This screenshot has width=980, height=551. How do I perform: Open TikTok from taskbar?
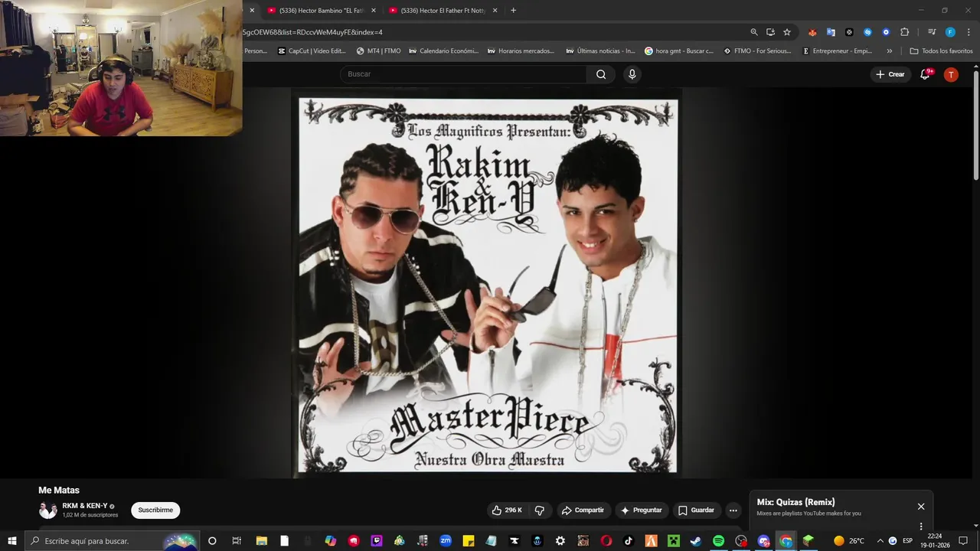click(x=629, y=541)
